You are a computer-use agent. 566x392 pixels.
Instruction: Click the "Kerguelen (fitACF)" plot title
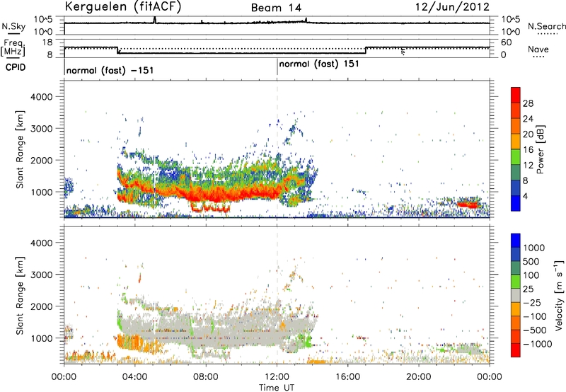tap(122, 6)
